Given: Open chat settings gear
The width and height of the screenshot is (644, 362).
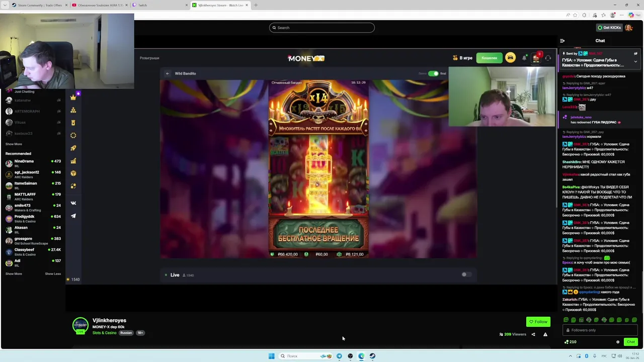Looking at the screenshot, I should click(x=618, y=342).
